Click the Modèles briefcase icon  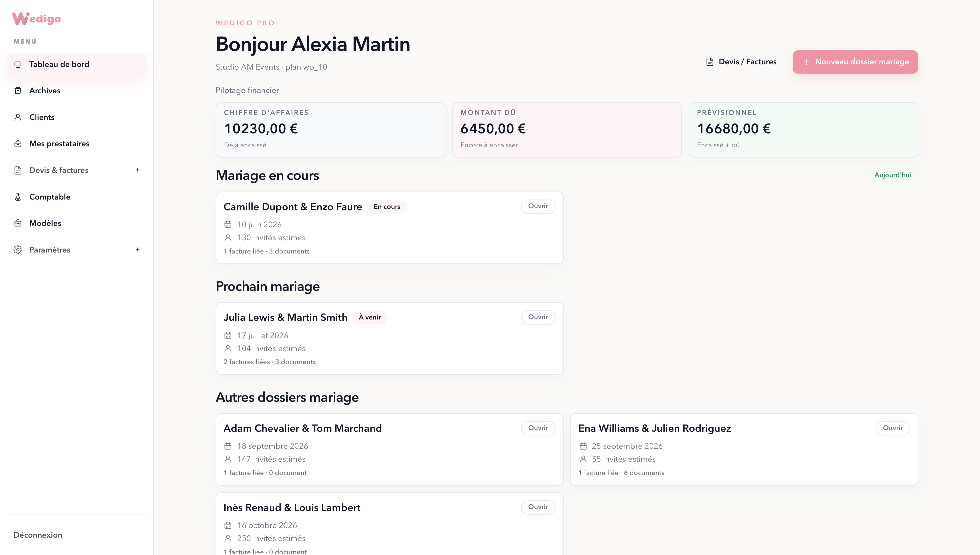click(18, 224)
